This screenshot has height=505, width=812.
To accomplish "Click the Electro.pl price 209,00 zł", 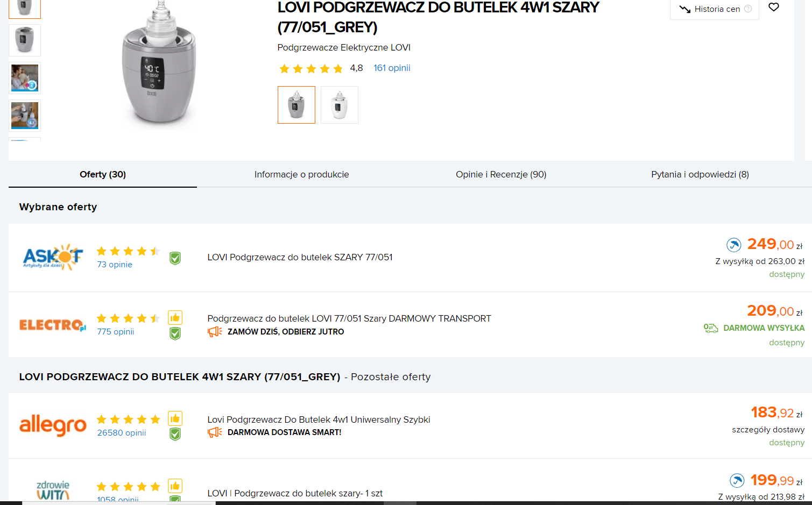I will (775, 311).
